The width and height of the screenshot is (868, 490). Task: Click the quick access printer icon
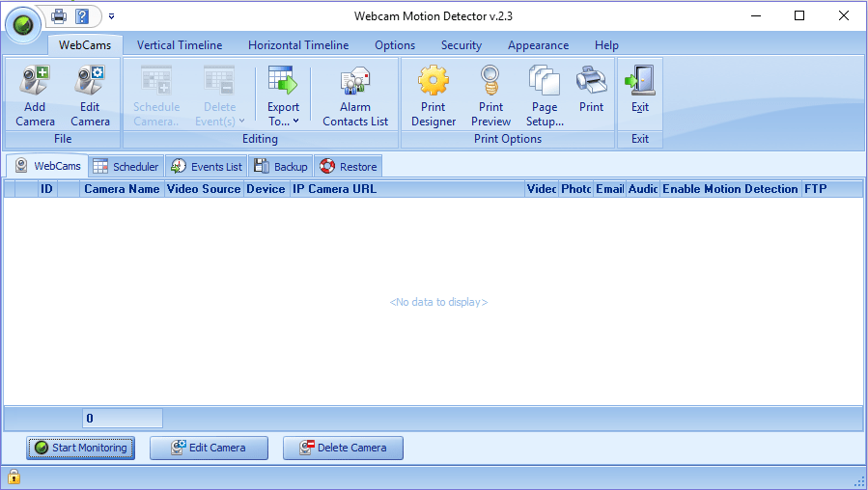tap(59, 16)
